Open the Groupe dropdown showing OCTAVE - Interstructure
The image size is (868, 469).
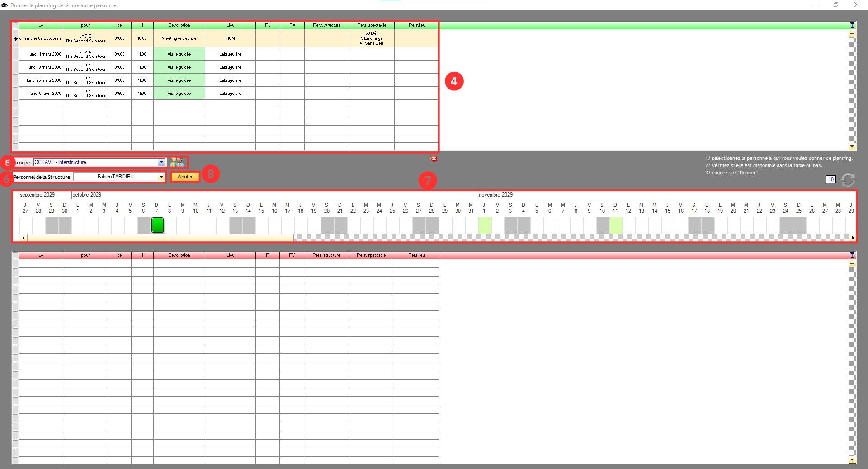[161, 162]
